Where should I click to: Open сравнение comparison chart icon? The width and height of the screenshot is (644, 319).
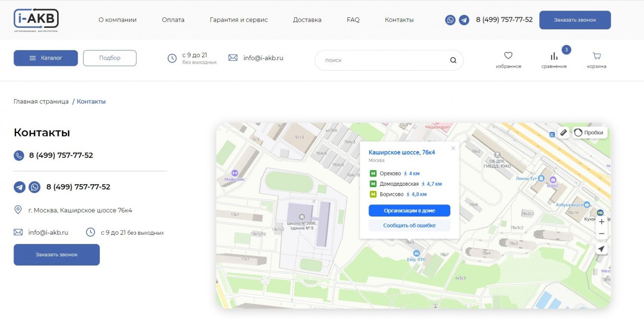(x=554, y=56)
